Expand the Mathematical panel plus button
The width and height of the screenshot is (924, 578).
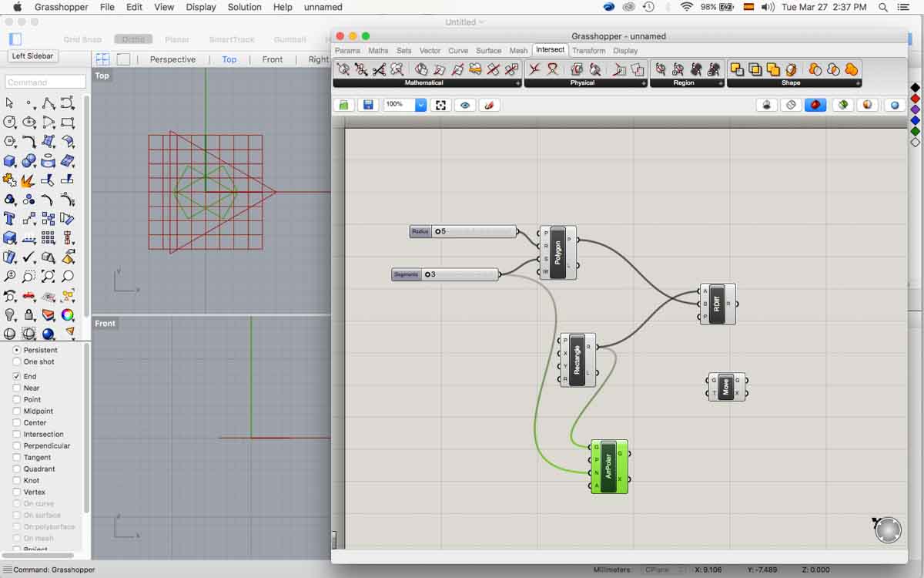[518, 83]
